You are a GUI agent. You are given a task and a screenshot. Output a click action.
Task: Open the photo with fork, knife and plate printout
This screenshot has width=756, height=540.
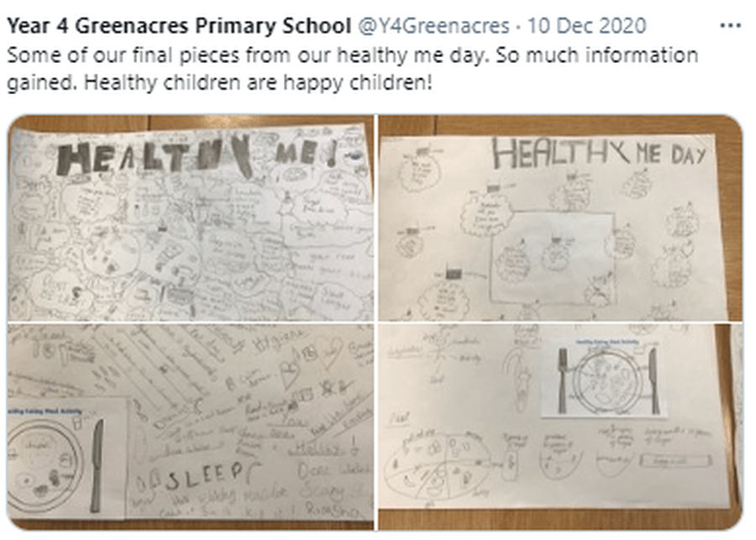tap(560, 427)
